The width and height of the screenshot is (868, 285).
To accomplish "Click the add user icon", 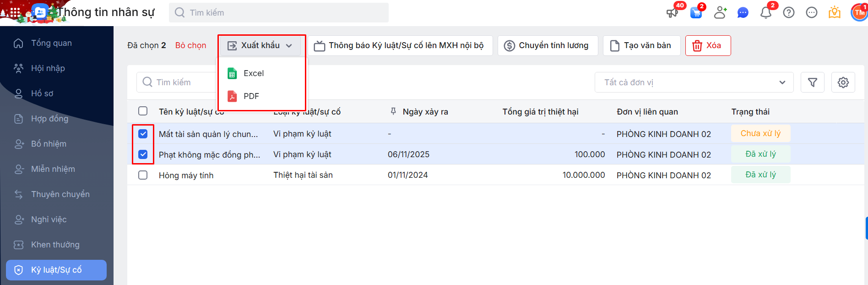I will (720, 13).
